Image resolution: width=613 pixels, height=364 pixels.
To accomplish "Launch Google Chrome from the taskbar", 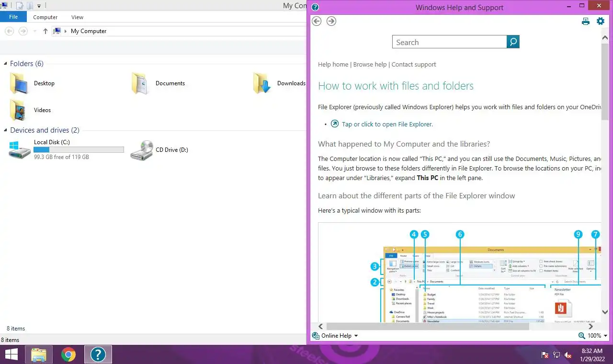I will coord(68,354).
